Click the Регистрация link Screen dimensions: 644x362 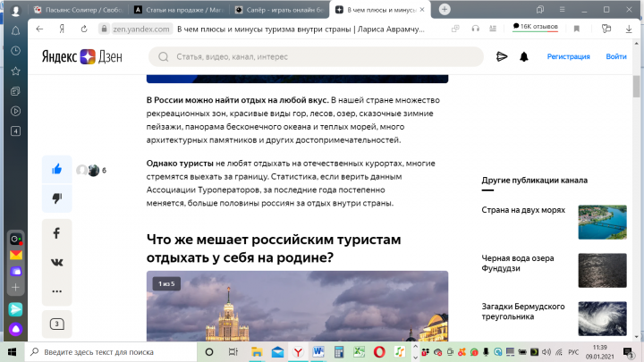click(569, 56)
